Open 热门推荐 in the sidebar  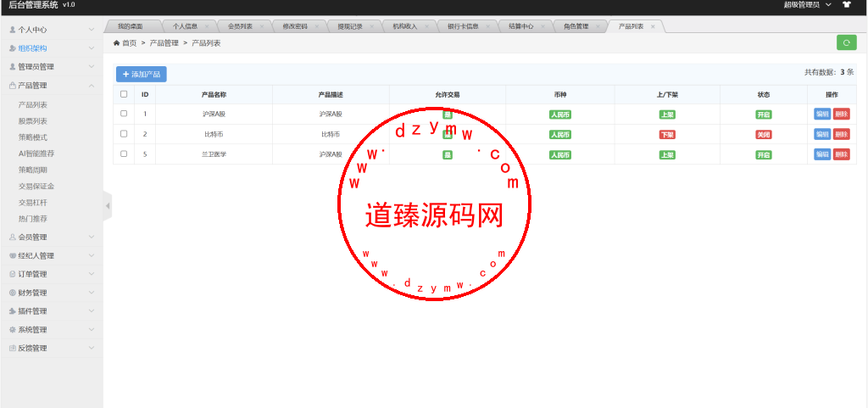[x=33, y=219]
